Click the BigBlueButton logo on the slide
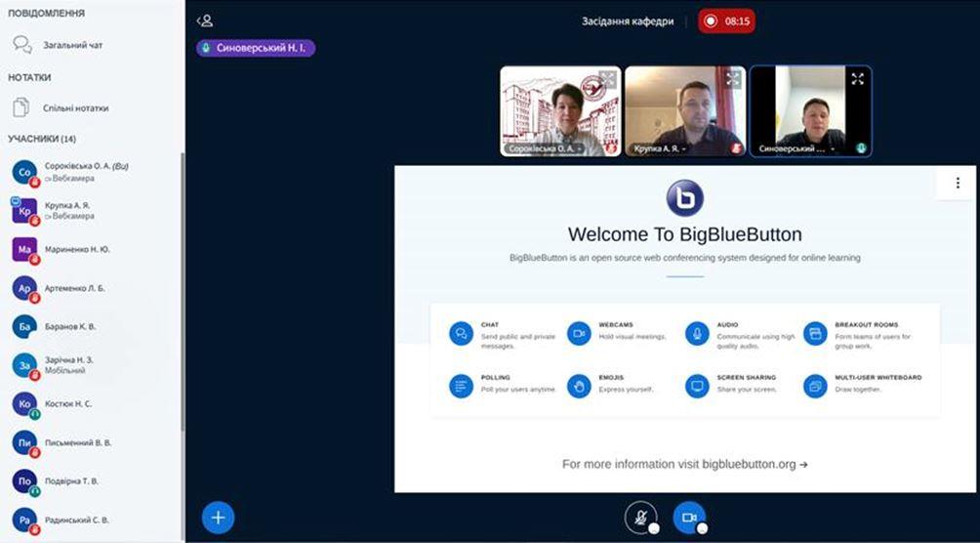This screenshot has width=980, height=543. click(685, 197)
